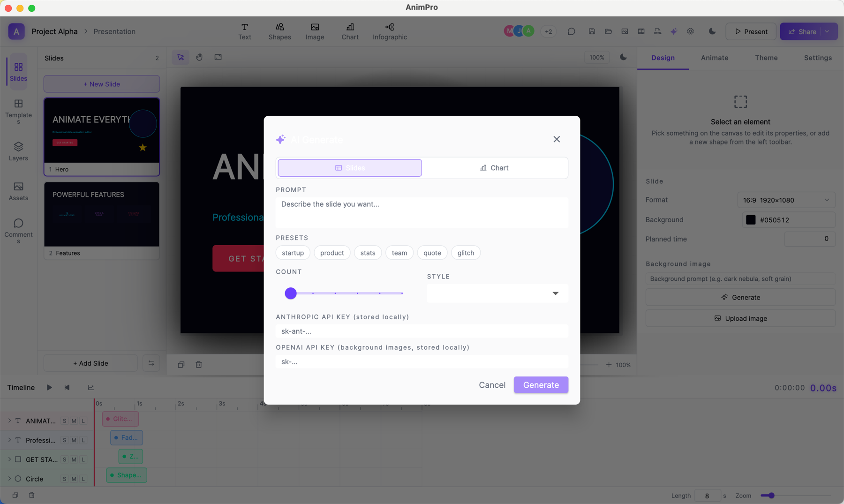Switch to the Settings tab
The height and width of the screenshot is (504, 844).
[818, 58]
